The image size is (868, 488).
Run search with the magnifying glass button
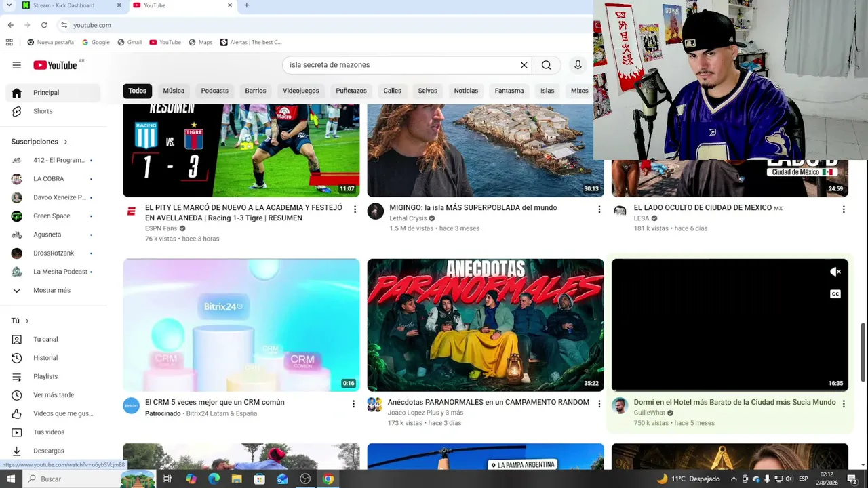(547, 65)
